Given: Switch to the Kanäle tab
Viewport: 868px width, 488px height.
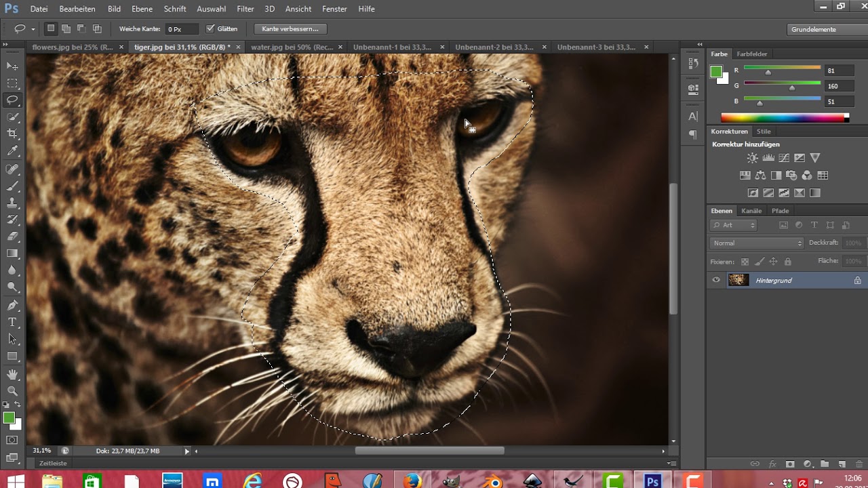Looking at the screenshot, I should click(751, 211).
